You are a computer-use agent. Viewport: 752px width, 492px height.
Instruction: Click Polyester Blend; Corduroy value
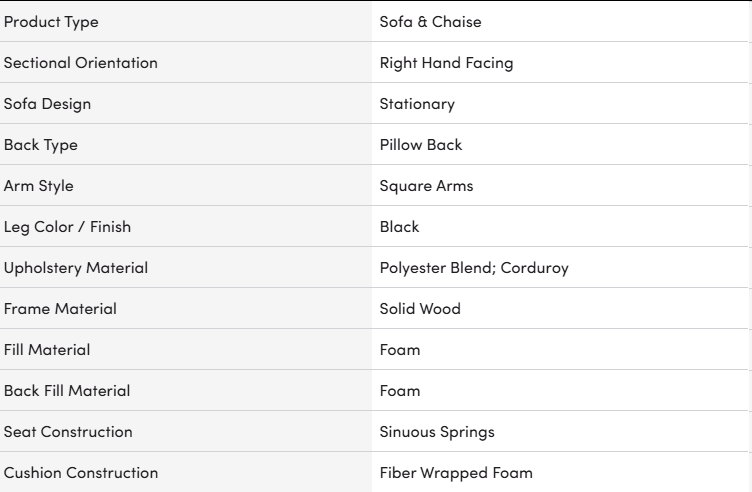(x=474, y=268)
